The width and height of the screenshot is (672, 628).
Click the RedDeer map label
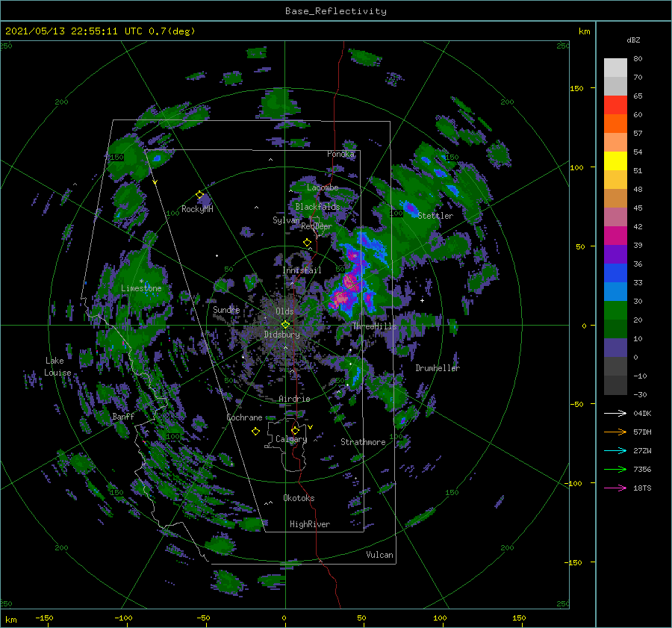317,226
